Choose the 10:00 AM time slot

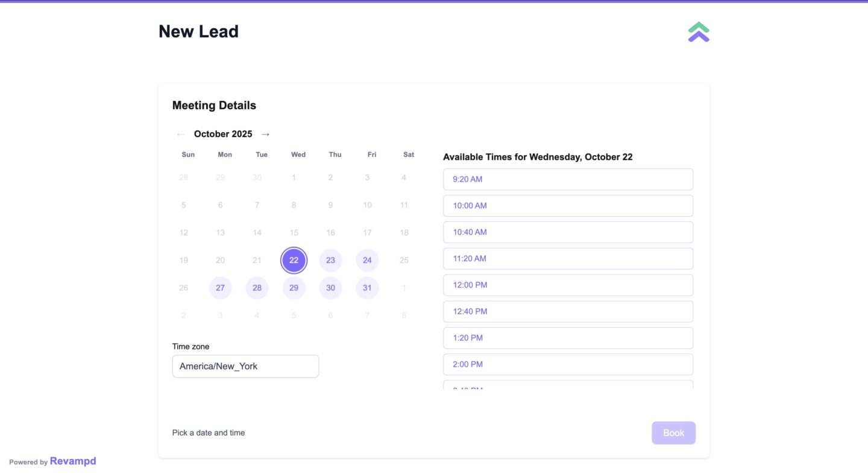pyautogui.click(x=568, y=206)
